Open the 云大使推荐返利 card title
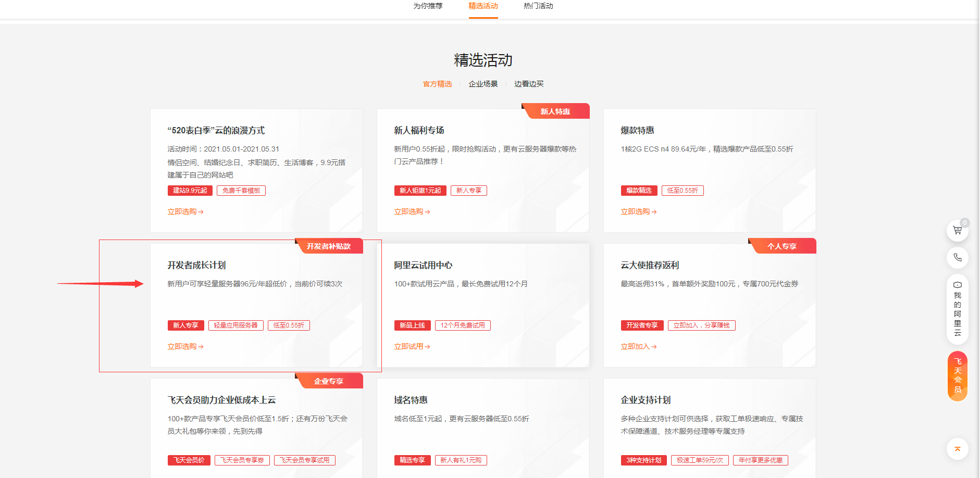980x478 pixels. (x=650, y=265)
